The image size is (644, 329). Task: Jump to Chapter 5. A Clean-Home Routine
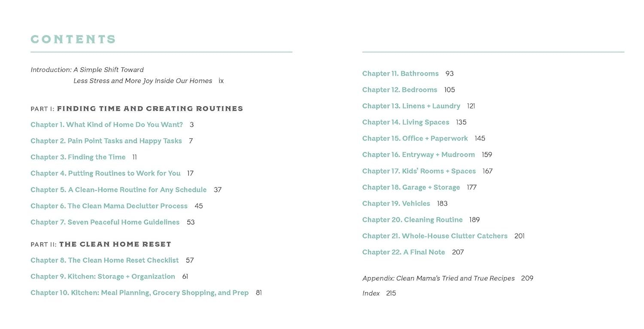pyautogui.click(x=118, y=189)
